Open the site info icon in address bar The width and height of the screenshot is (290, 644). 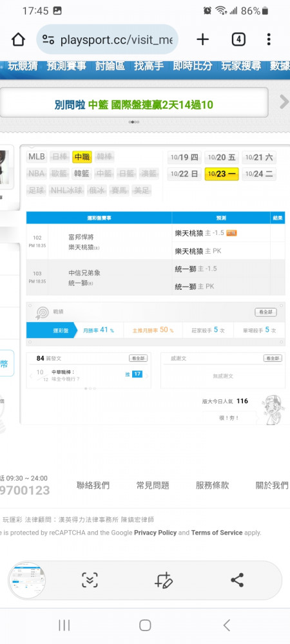coord(48,40)
